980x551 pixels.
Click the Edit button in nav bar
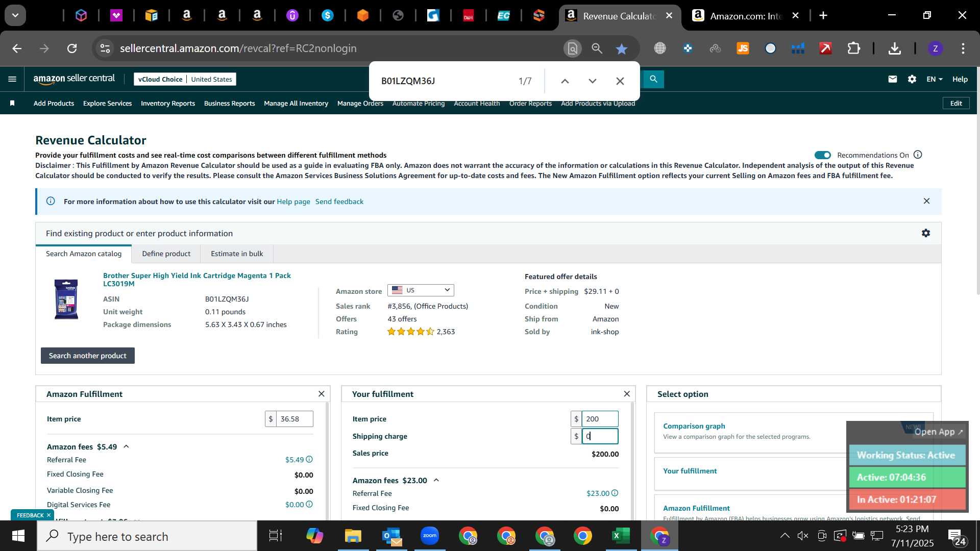click(956, 103)
